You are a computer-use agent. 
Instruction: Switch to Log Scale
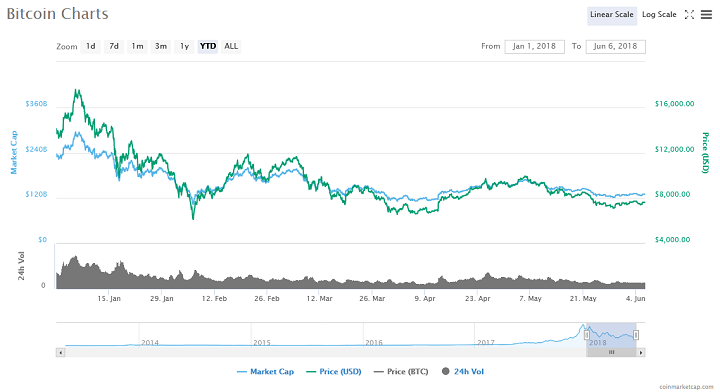pos(659,15)
